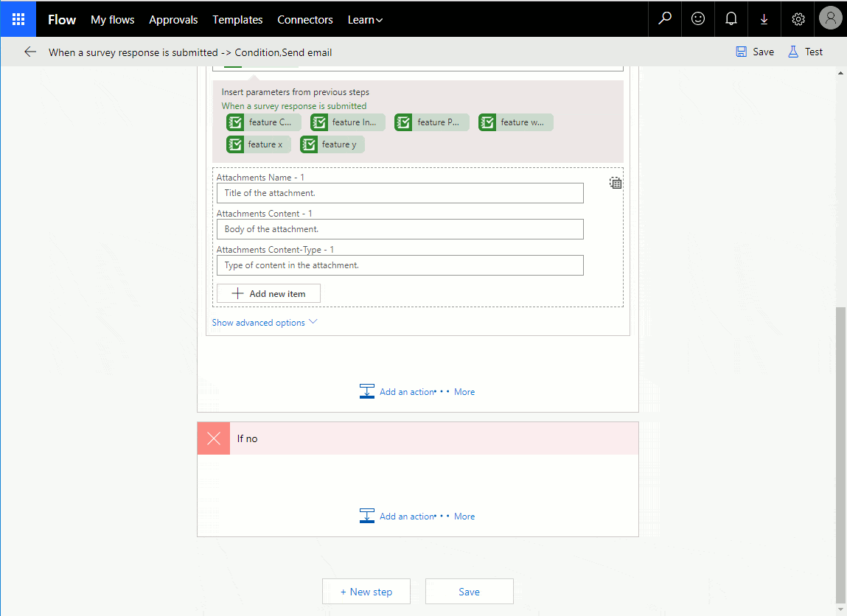Click the New step button

[366, 592]
